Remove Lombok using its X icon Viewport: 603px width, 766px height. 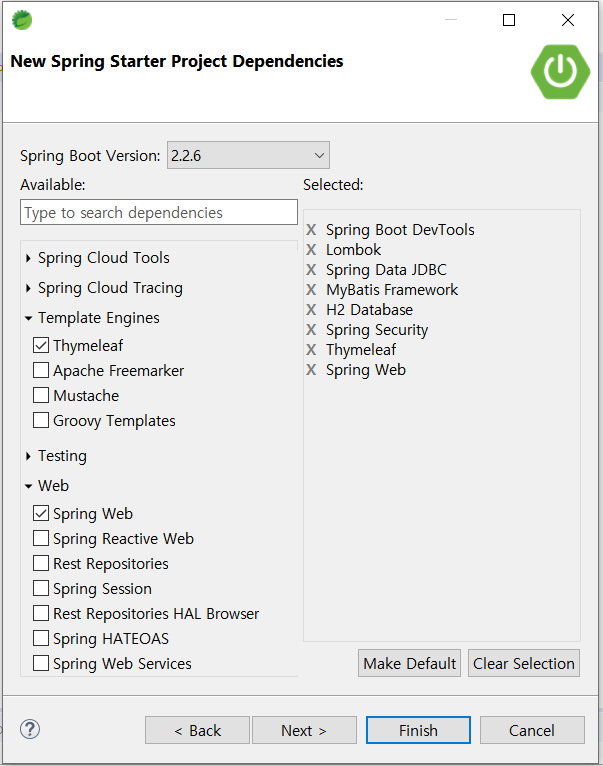[311, 250]
